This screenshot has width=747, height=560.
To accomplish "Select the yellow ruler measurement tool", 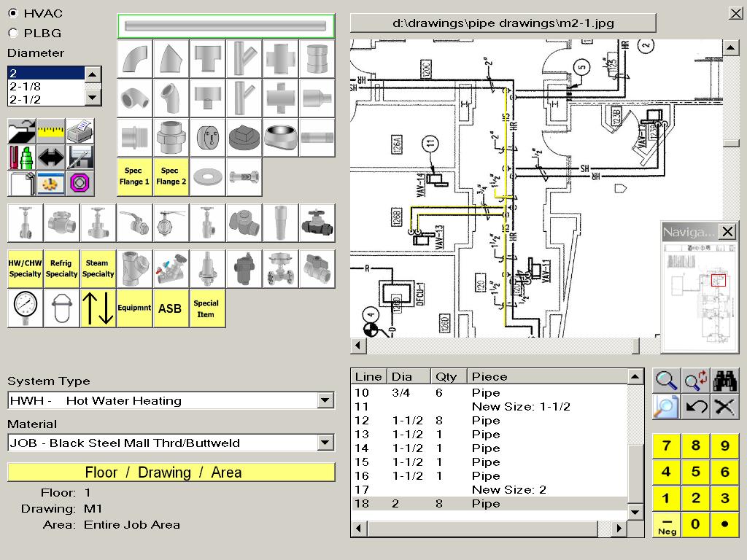I will click(50, 131).
